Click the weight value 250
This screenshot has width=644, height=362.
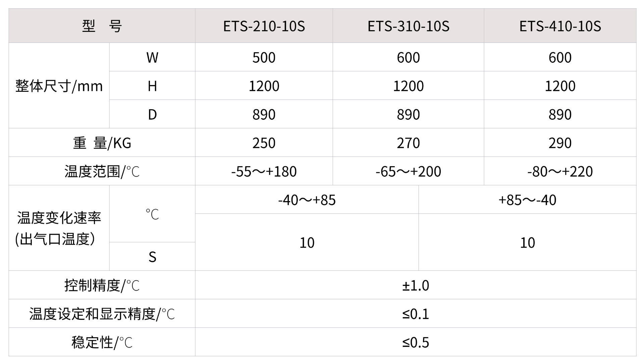tap(264, 143)
